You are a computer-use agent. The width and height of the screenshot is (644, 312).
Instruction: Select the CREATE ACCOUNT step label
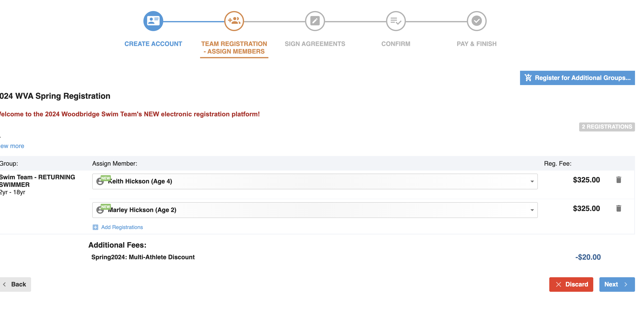[153, 44]
